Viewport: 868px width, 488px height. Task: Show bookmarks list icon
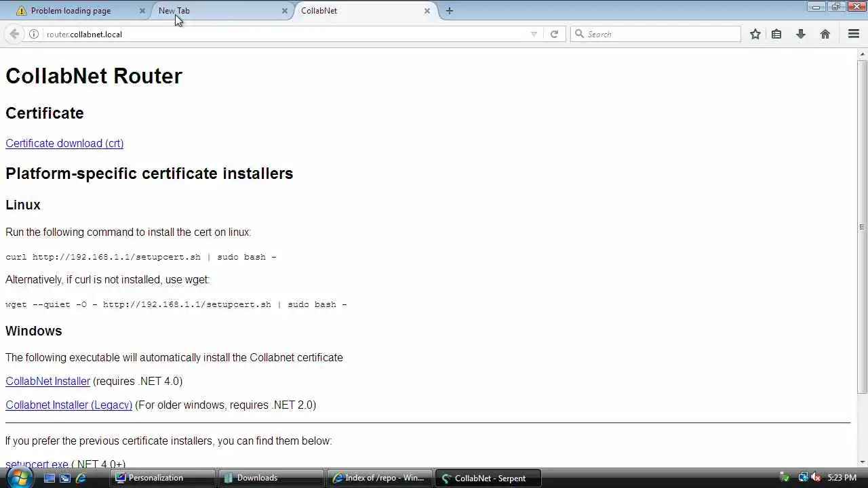point(776,34)
